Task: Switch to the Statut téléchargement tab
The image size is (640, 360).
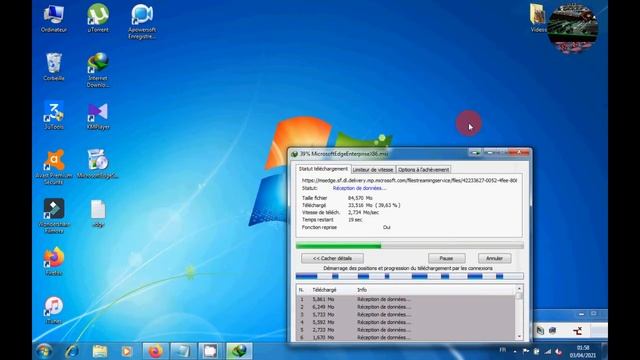Action: click(323, 169)
